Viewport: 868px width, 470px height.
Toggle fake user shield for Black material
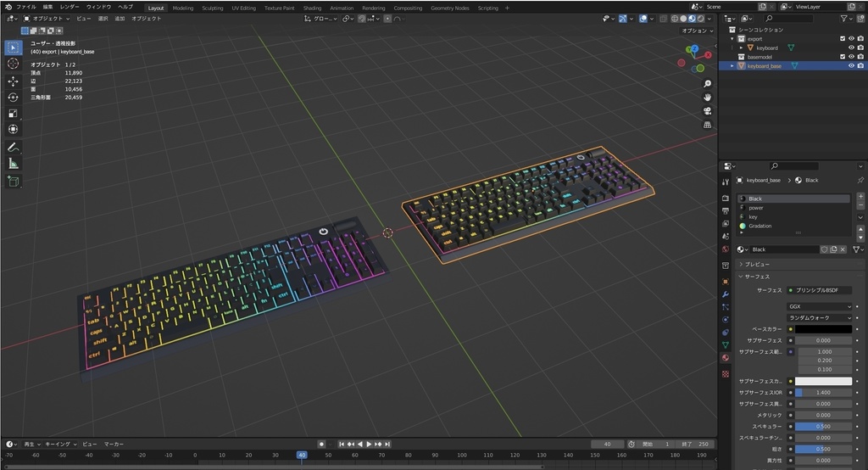click(824, 249)
